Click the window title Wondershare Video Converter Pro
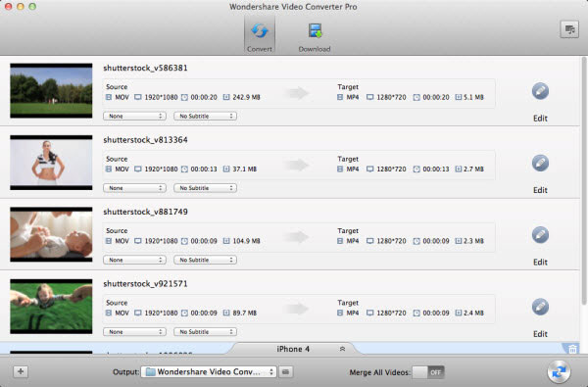Viewport: 588px width, 387px height. coord(293,7)
